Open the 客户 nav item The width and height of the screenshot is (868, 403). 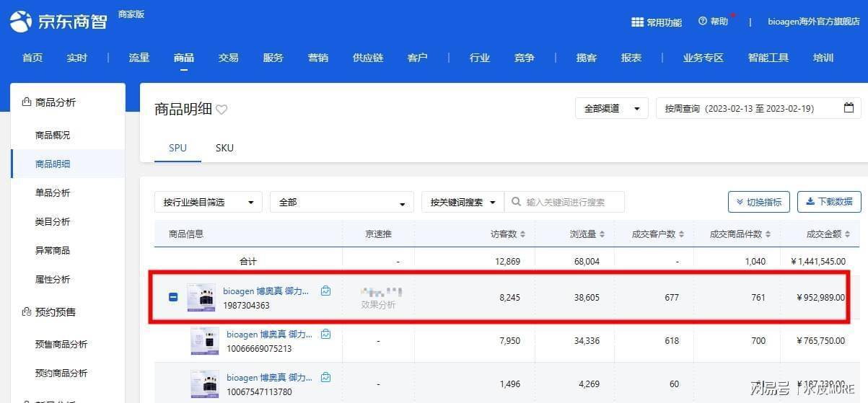(418, 58)
